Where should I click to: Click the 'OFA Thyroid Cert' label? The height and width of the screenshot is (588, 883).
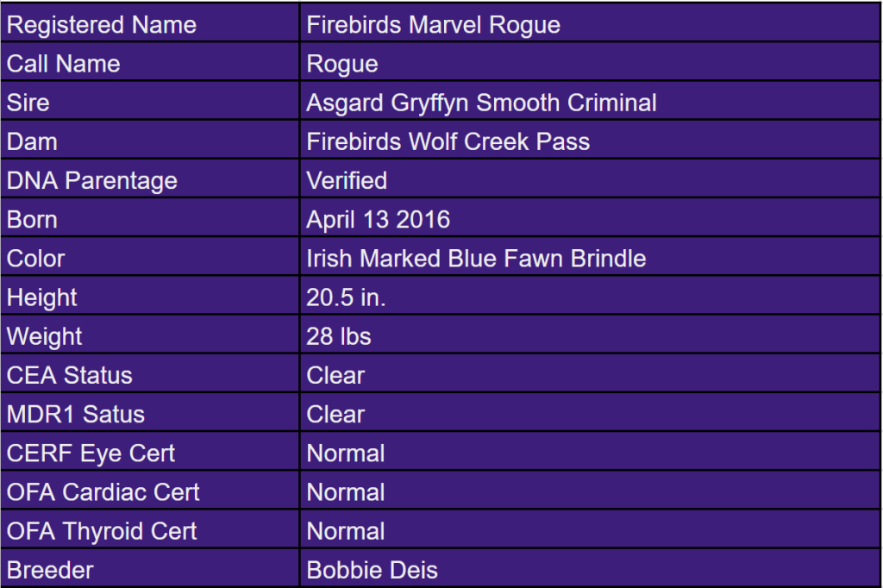coord(101,531)
